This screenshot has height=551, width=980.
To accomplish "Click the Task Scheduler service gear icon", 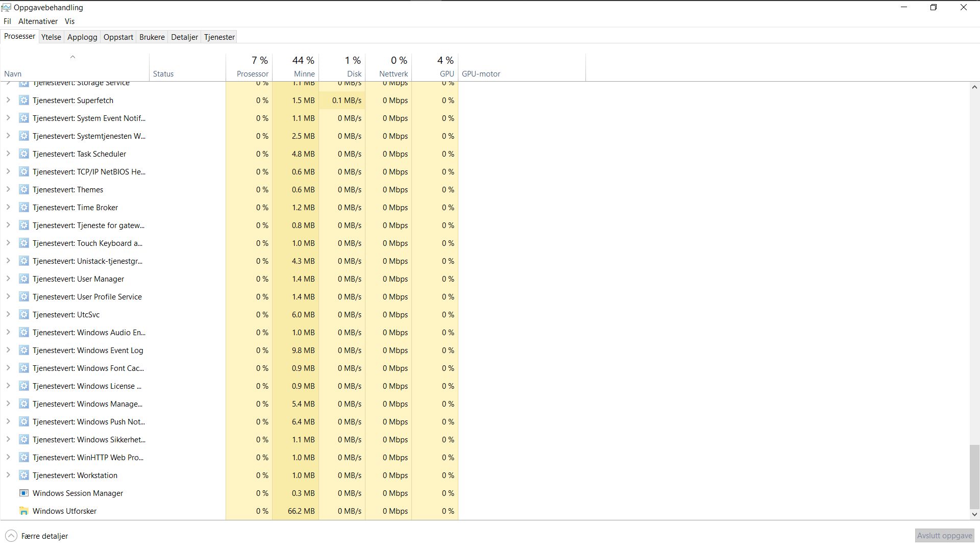I will (23, 154).
